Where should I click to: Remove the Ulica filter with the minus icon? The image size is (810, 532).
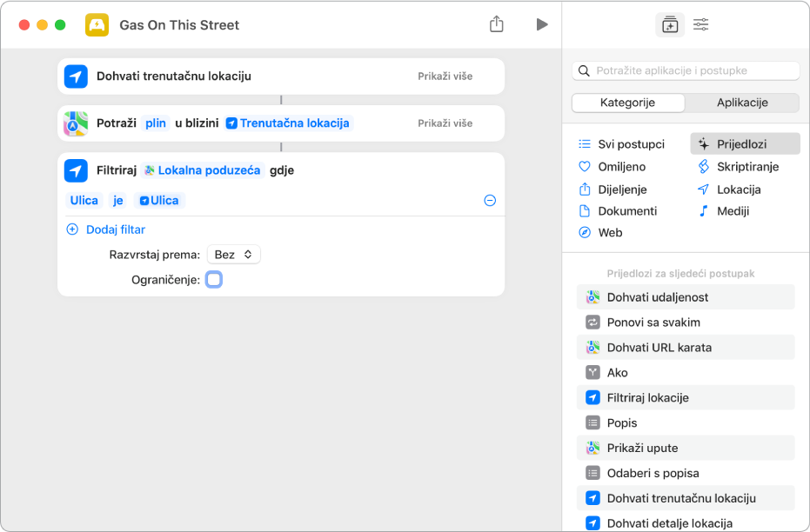click(x=490, y=201)
